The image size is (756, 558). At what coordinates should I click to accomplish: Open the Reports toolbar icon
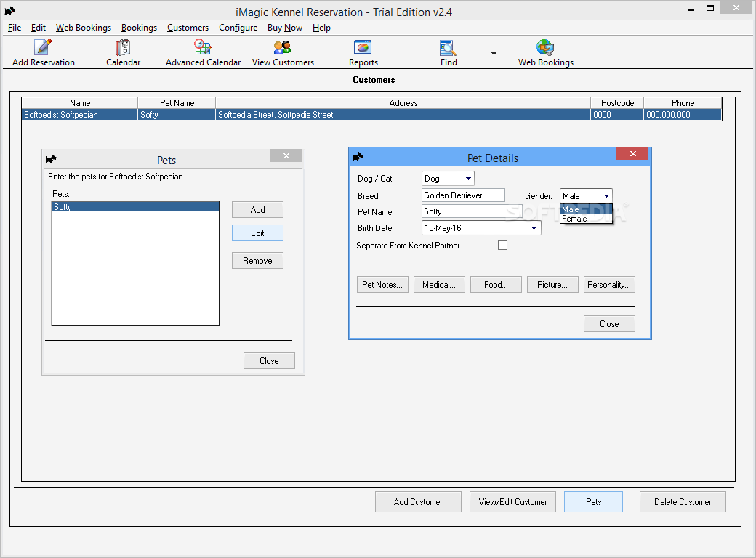pyautogui.click(x=363, y=47)
